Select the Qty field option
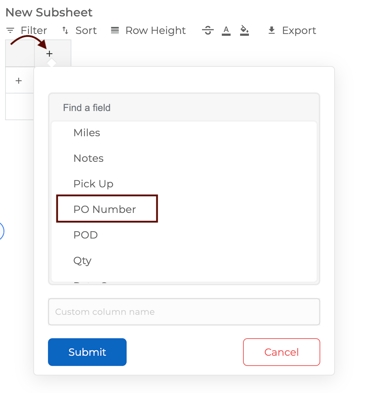The width and height of the screenshot is (377, 393). point(184,260)
